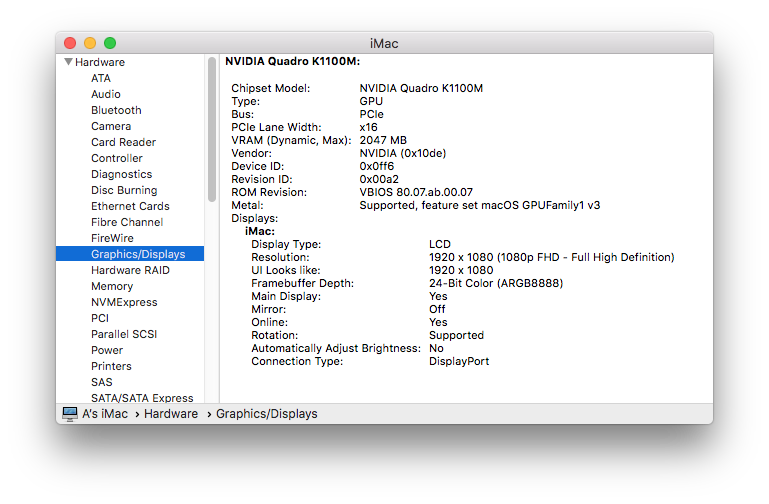This screenshot has width=769, height=504.
Task: Click the Device ID value 0x0ff6
Action: [x=377, y=166]
